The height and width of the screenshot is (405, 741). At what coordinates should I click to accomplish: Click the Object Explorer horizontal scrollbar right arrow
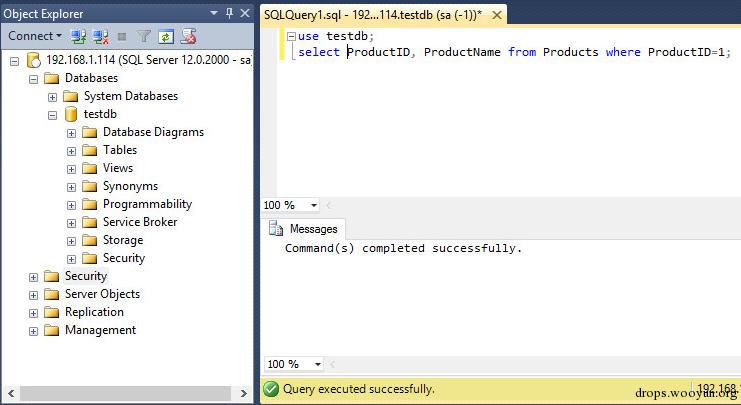pos(243,393)
